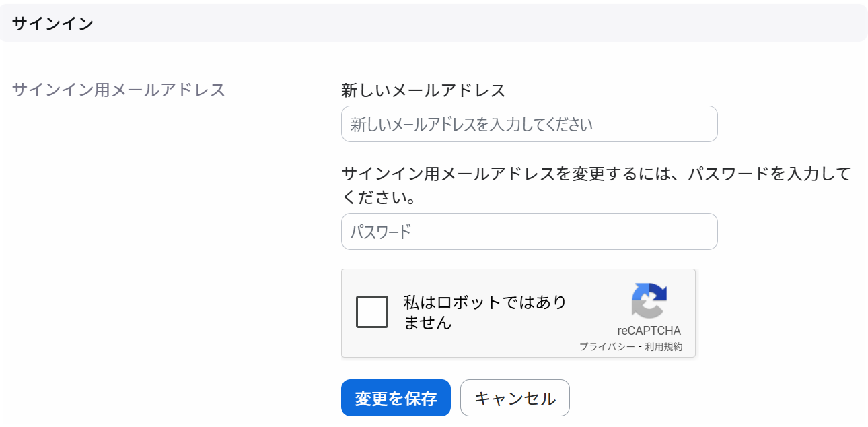Select the placeholder text 新しいメールアドレスを入力してください
The image size is (868, 427).
pyautogui.click(x=472, y=125)
